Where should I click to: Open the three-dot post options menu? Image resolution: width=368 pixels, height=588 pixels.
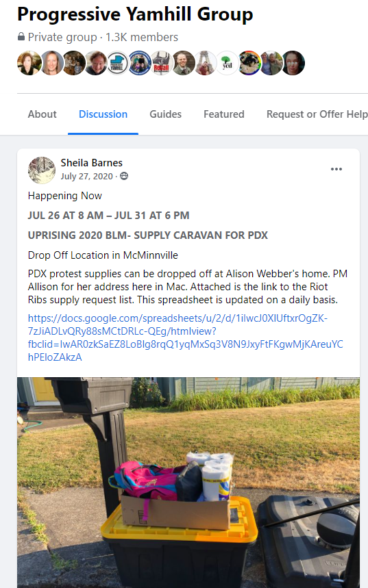point(336,169)
